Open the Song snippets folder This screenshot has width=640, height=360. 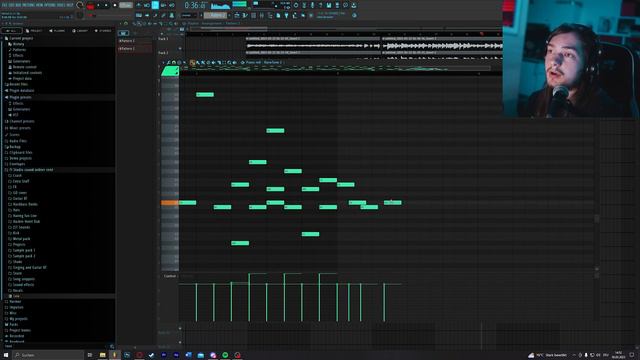(x=24, y=279)
